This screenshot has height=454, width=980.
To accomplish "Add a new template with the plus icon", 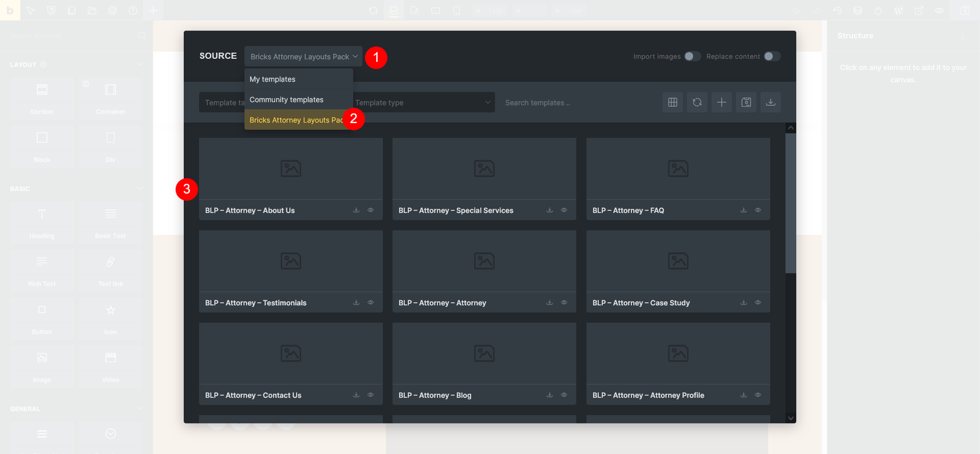I will pos(722,102).
